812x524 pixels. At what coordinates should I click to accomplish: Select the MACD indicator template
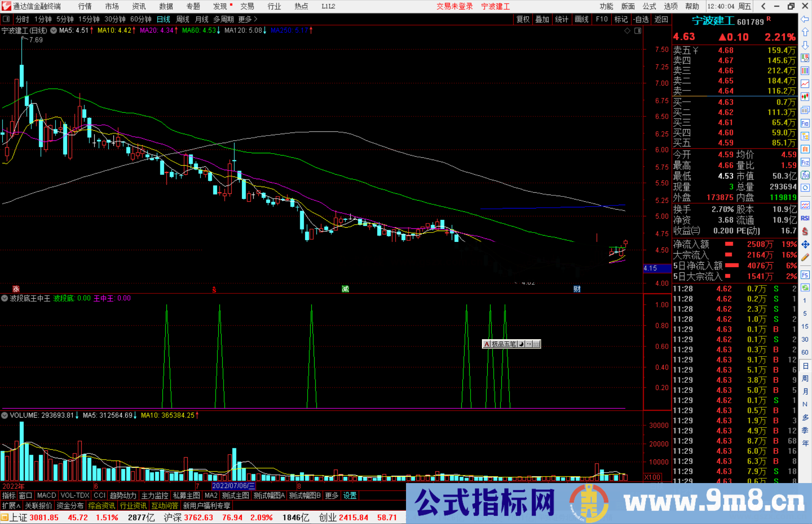[47, 496]
